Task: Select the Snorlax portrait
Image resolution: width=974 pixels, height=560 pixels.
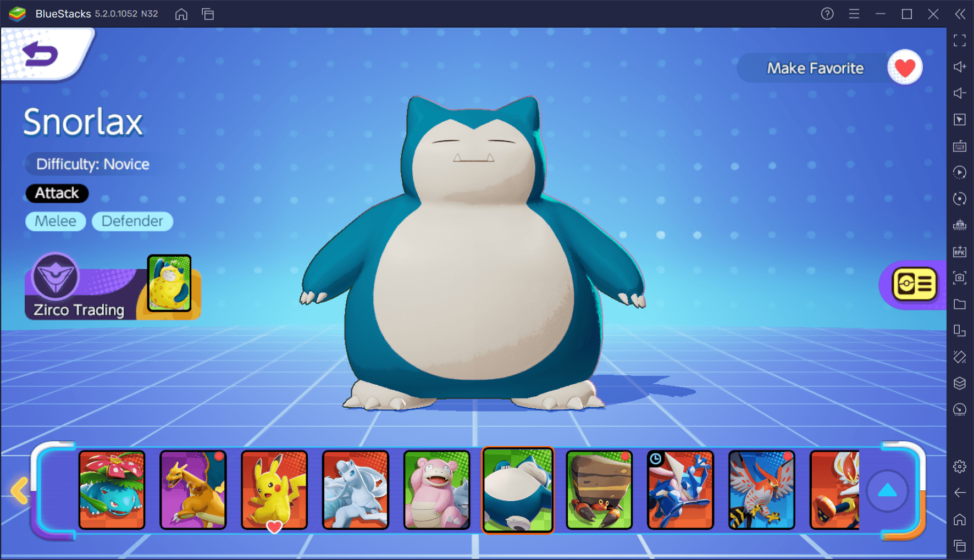Action: click(x=518, y=490)
